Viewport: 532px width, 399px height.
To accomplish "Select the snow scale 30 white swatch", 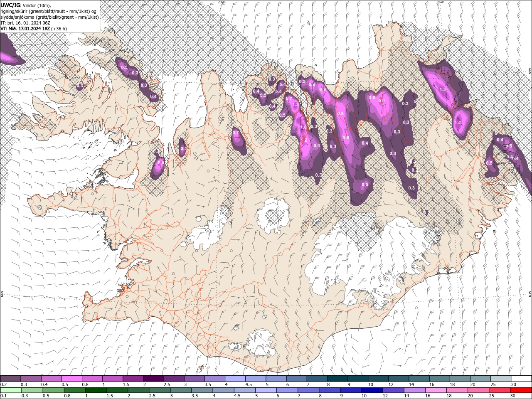I will (x=521, y=379).
